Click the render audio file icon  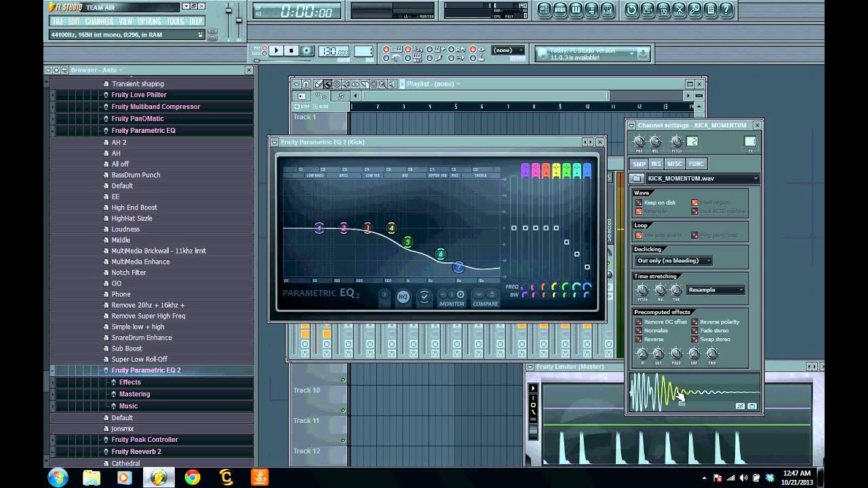[x=663, y=9]
